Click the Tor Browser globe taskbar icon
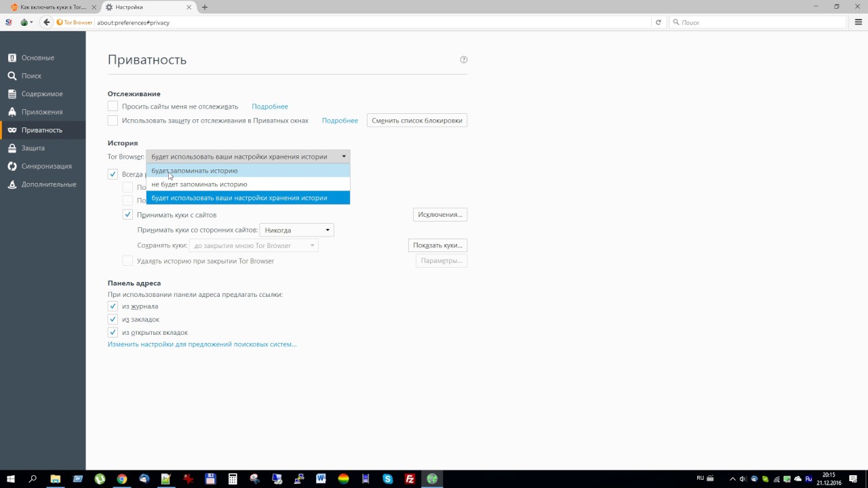This screenshot has width=868, height=488. tap(432, 479)
